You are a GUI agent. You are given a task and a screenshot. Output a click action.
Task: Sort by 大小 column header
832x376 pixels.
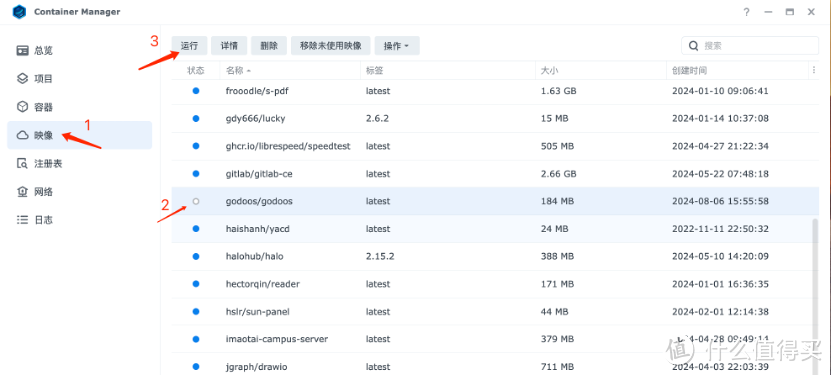(601, 71)
